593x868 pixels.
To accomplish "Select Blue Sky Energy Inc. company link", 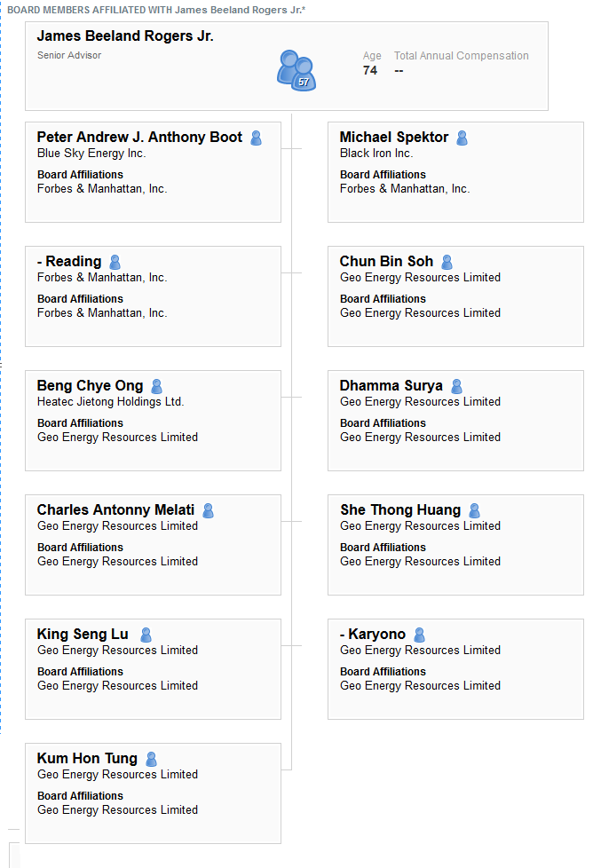I will (91, 154).
